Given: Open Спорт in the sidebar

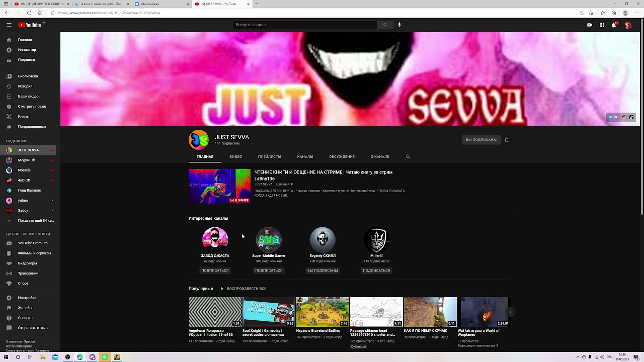Looking at the screenshot, I should (28, 283).
